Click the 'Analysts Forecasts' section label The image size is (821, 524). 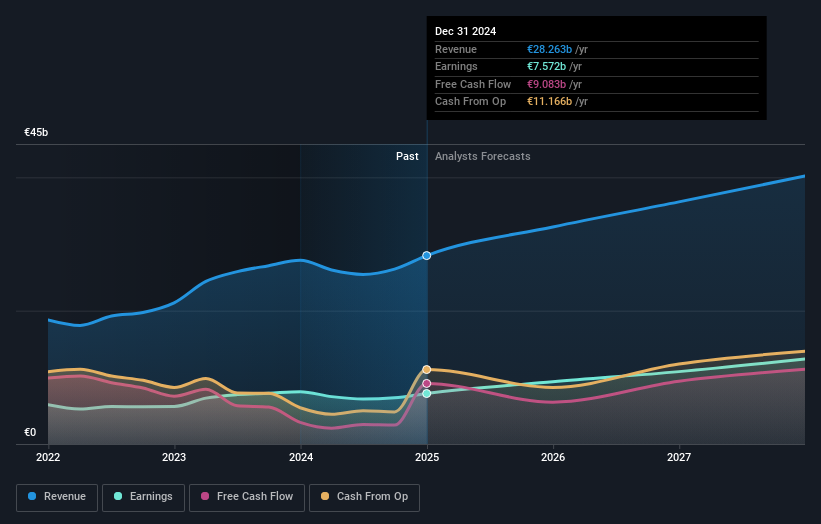point(483,156)
